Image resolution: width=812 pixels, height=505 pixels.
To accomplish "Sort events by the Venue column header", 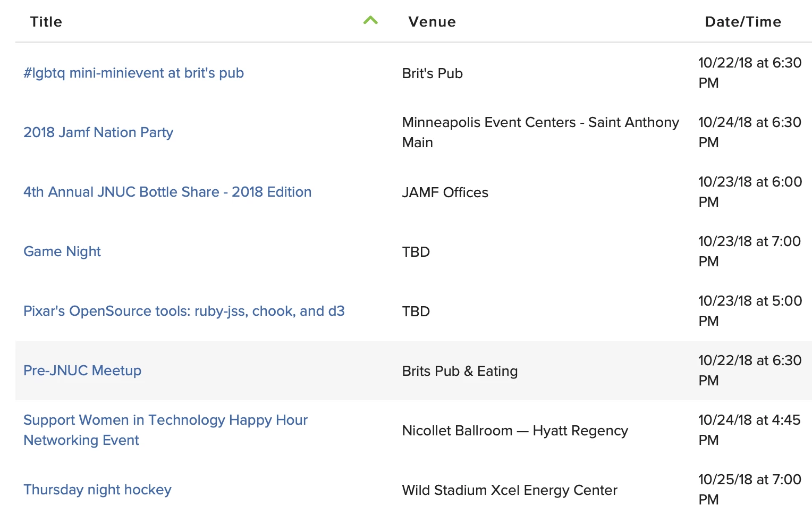I will (432, 22).
